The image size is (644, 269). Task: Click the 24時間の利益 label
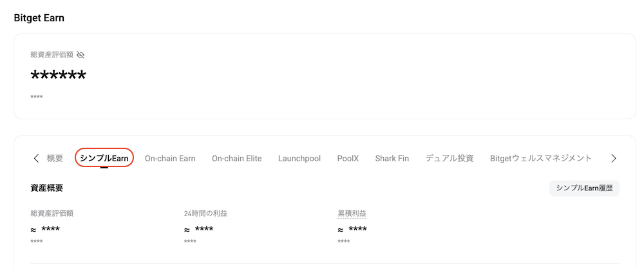(205, 214)
